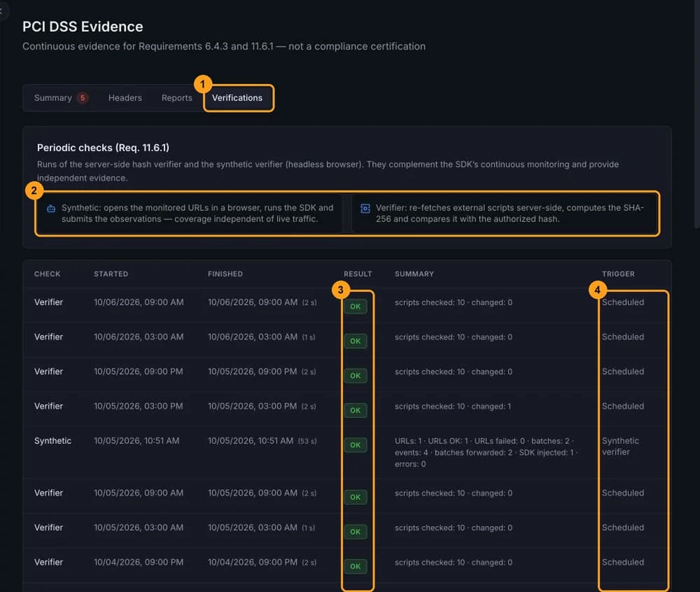Click the 'Periodic checks (Req. 11.6.1)' heading
This screenshot has height=592, width=700.
coord(103,148)
